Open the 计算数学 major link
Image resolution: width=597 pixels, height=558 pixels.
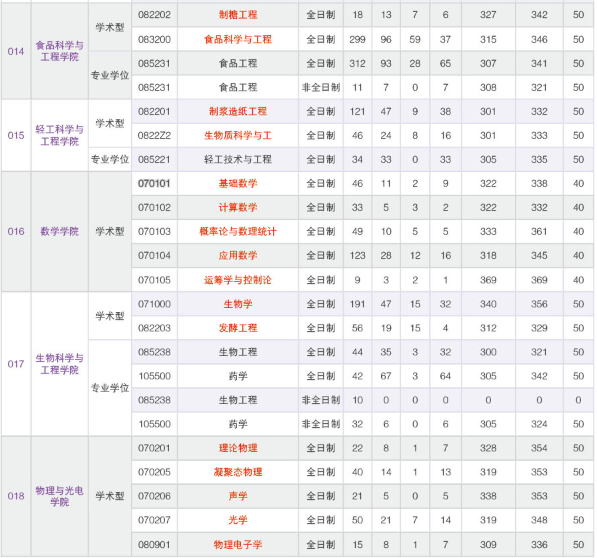click(238, 207)
